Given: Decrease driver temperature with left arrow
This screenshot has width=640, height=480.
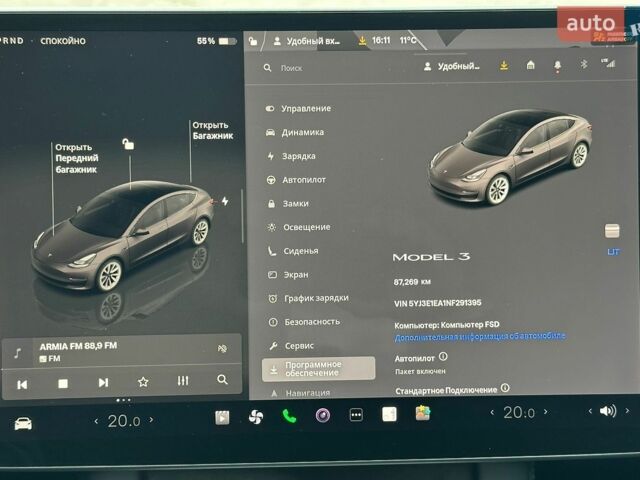Looking at the screenshot, I should pos(96,421).
